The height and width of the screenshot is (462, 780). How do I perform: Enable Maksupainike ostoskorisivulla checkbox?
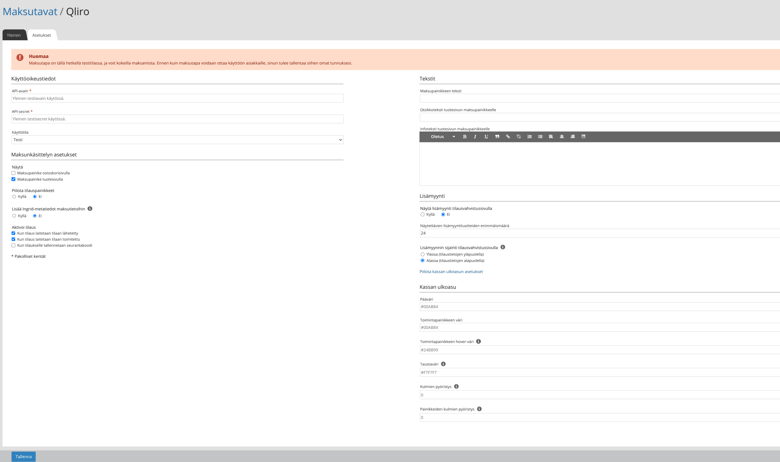pos(13,173)
